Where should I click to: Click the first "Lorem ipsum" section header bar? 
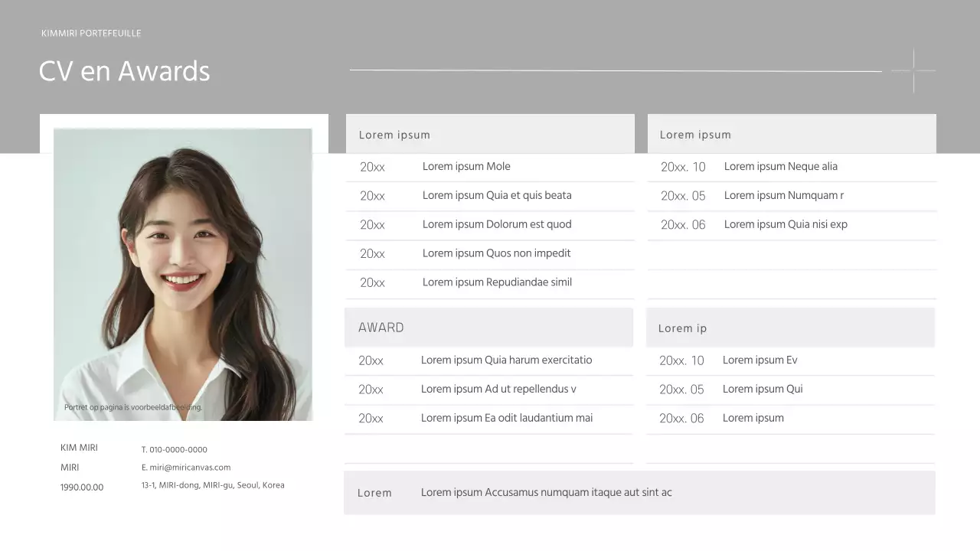(395, 134)
